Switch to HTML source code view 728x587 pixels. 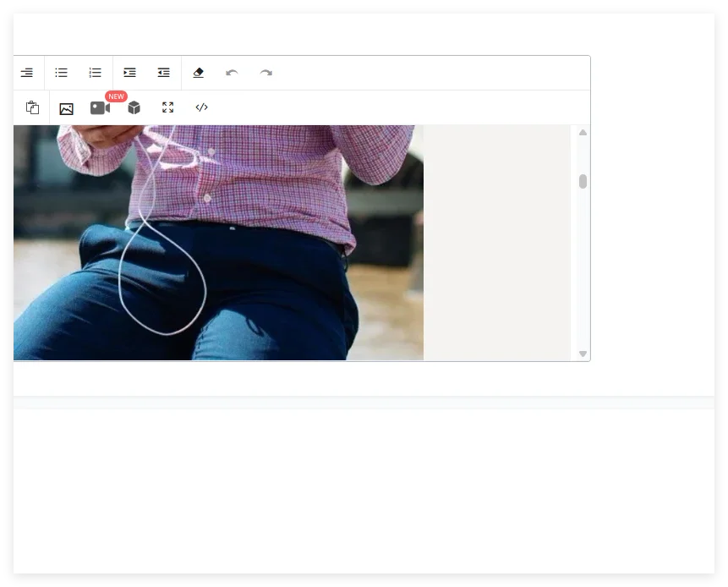pyautogui.click(x=201, y=107)
